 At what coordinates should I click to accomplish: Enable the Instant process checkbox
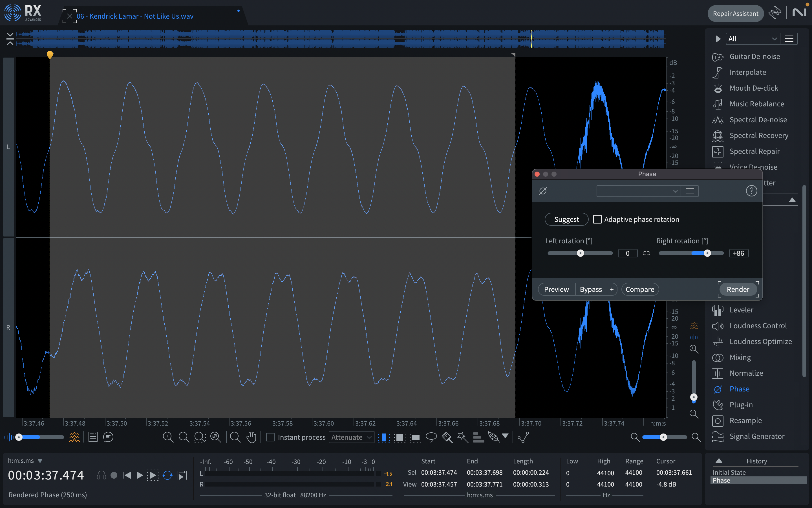point(270,437)
